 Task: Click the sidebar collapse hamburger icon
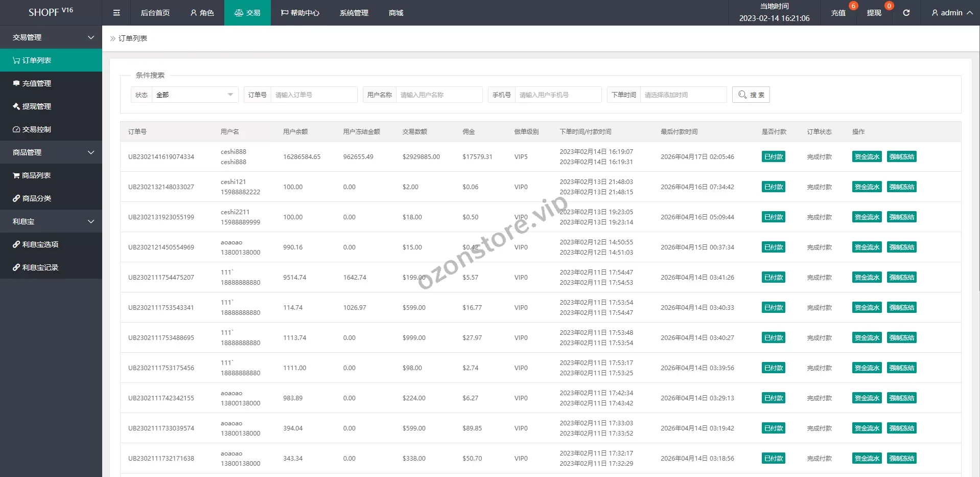click(x=116, y=13)
